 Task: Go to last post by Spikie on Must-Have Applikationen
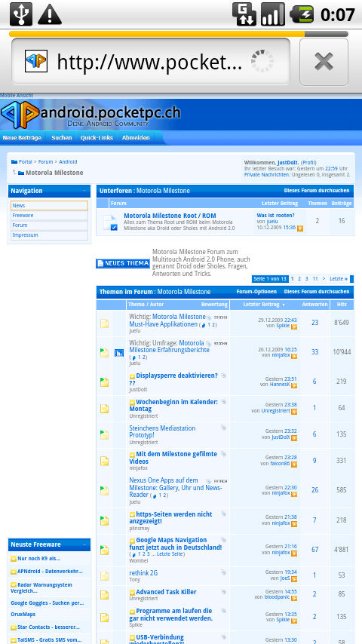294,327
